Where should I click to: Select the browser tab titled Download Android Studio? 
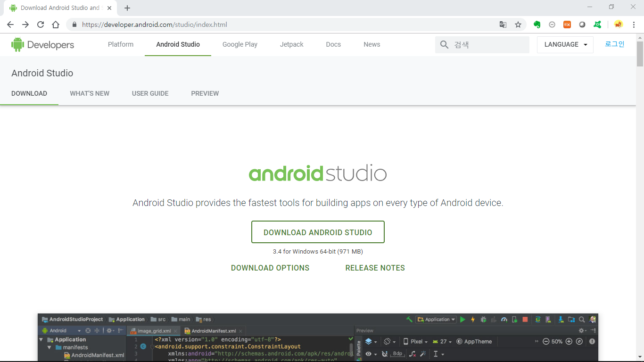coord(60,8)
